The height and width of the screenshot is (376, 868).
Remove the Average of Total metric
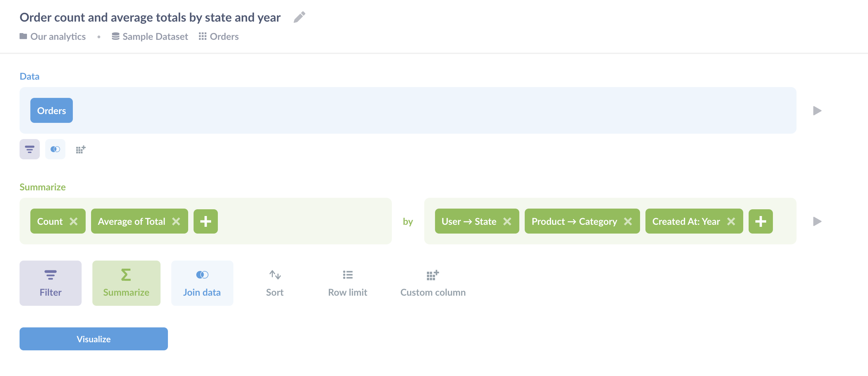pos(176,221)
